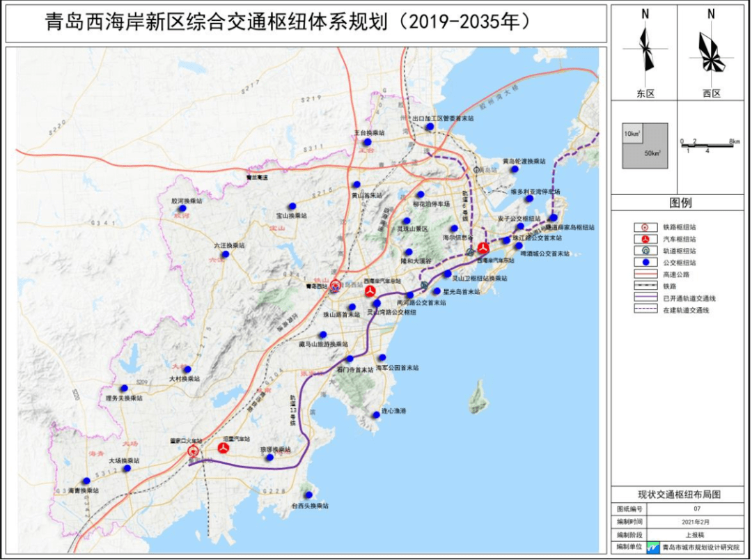Click the red bus hub station legend icon
Screen dimensions: 752x560
(645, 239)
